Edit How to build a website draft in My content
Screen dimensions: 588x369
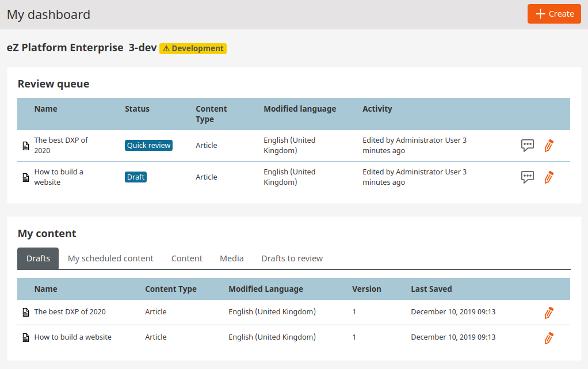(549, 338)
